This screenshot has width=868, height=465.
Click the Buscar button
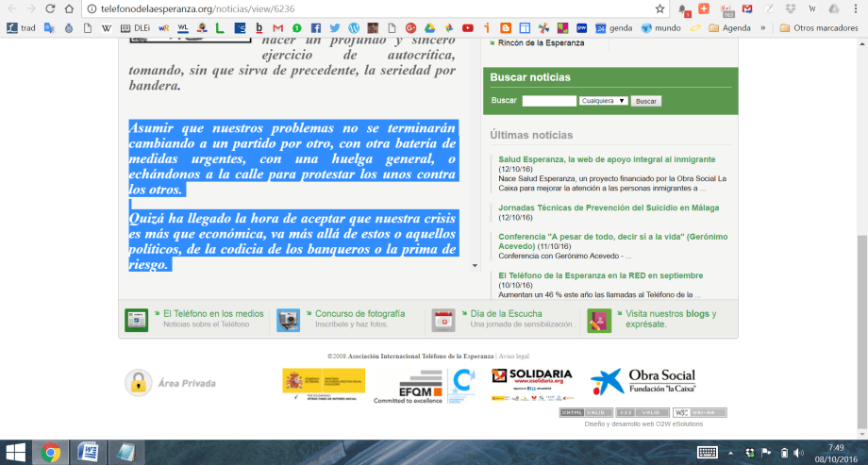click(646, 101)
